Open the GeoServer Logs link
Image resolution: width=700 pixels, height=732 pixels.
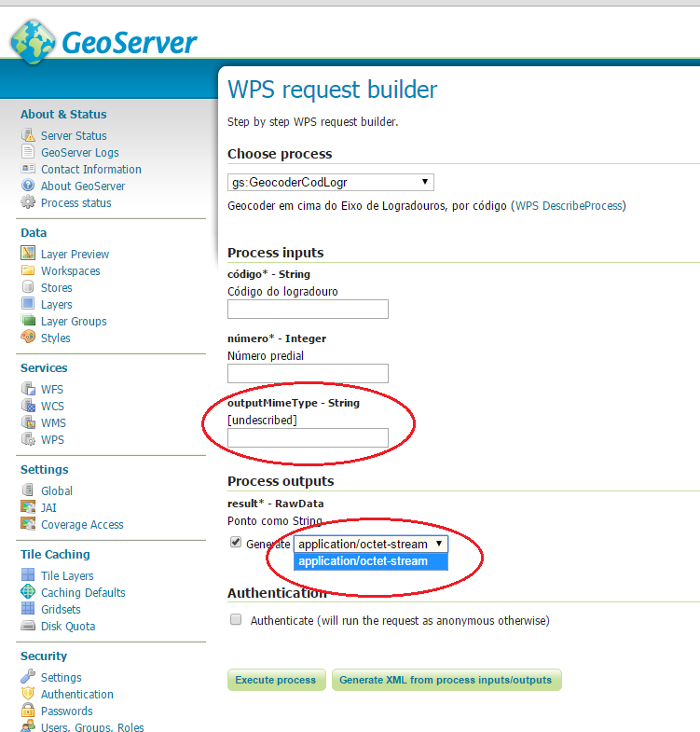80,153
